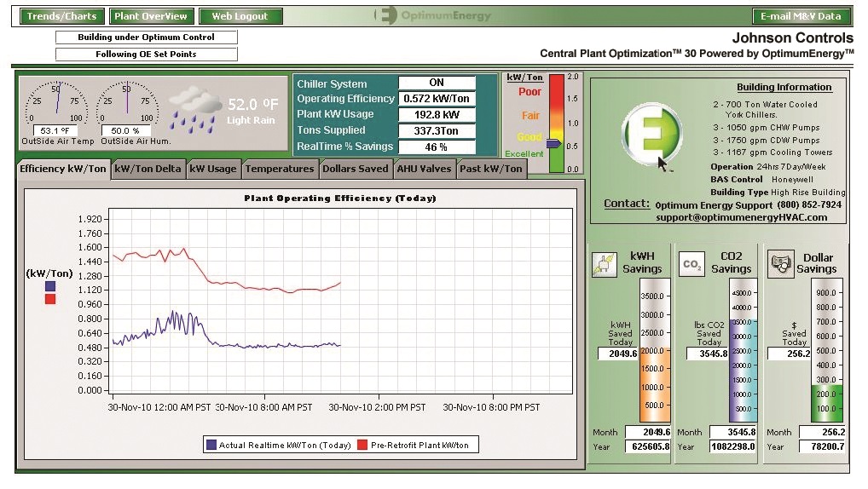Click the blue legend swatch under kW/Ton
The height and width of the screenshot is (489, 868).
[x=50, y=286]
